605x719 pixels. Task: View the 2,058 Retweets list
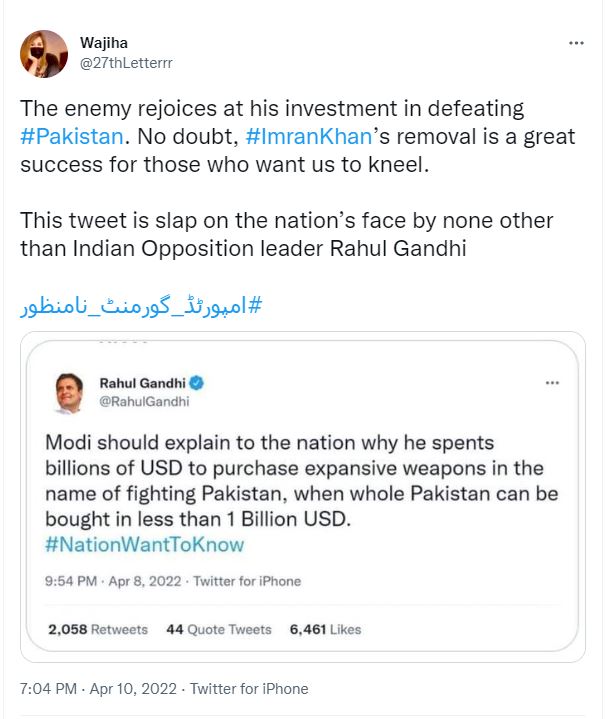(98, 629)
